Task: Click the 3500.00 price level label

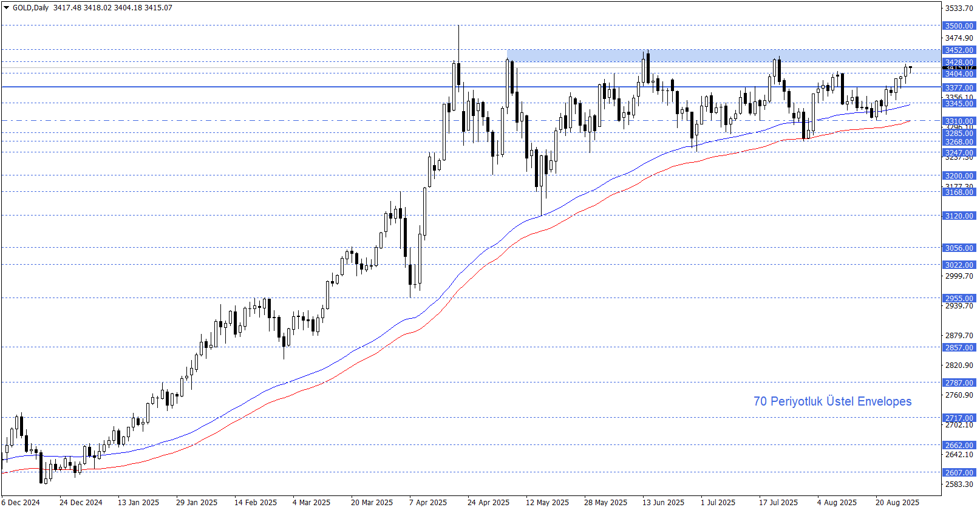Action: [x=959, y=25]
